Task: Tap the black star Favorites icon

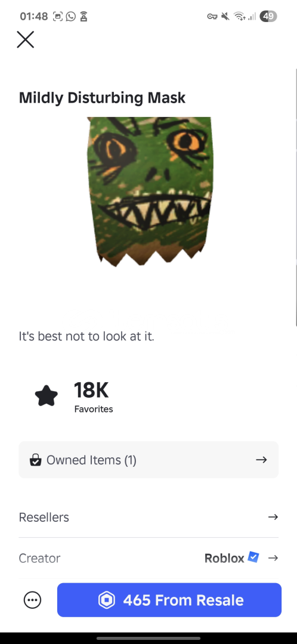Action: [47, 395]
